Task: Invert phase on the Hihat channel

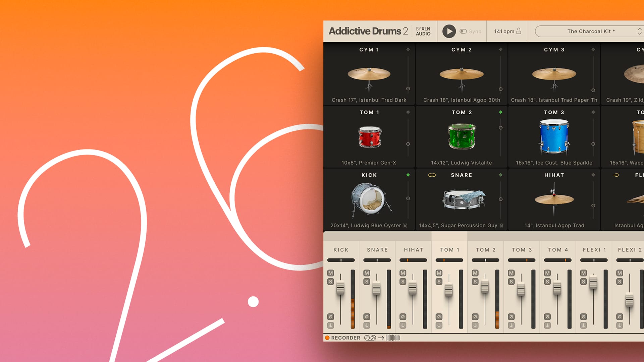Action: coord(403,317)
